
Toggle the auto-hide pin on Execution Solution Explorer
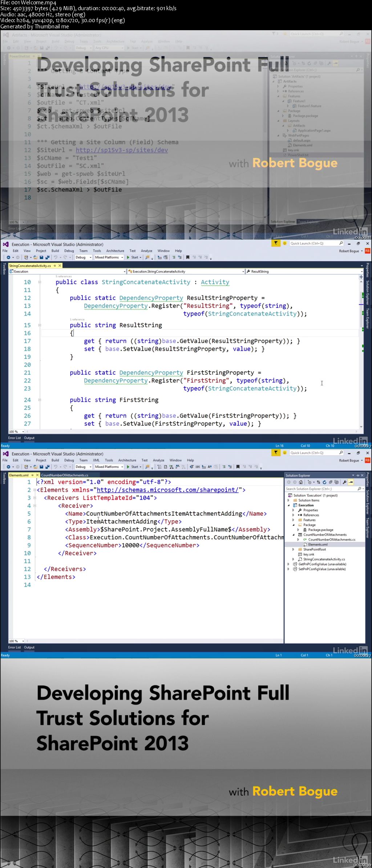(x=357, y=475)
